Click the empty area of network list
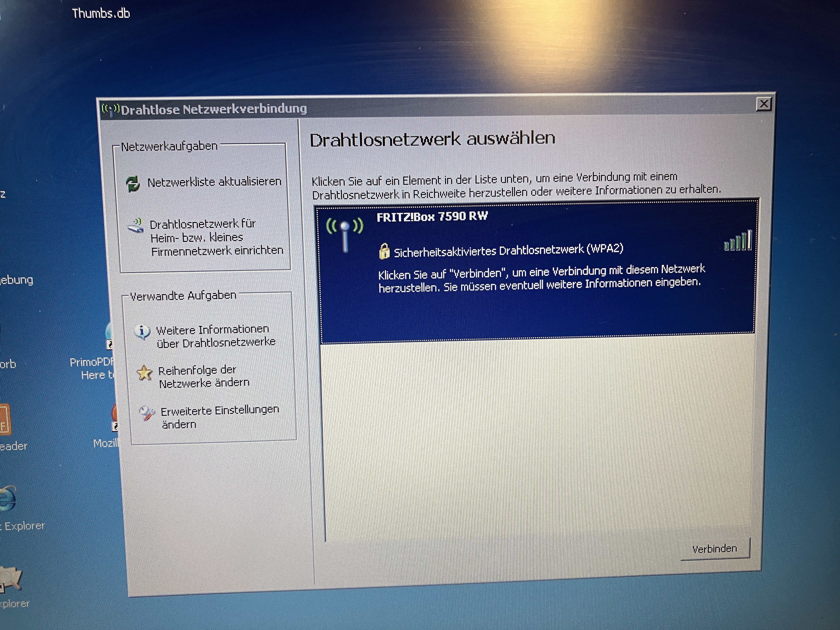 [532, 437]
